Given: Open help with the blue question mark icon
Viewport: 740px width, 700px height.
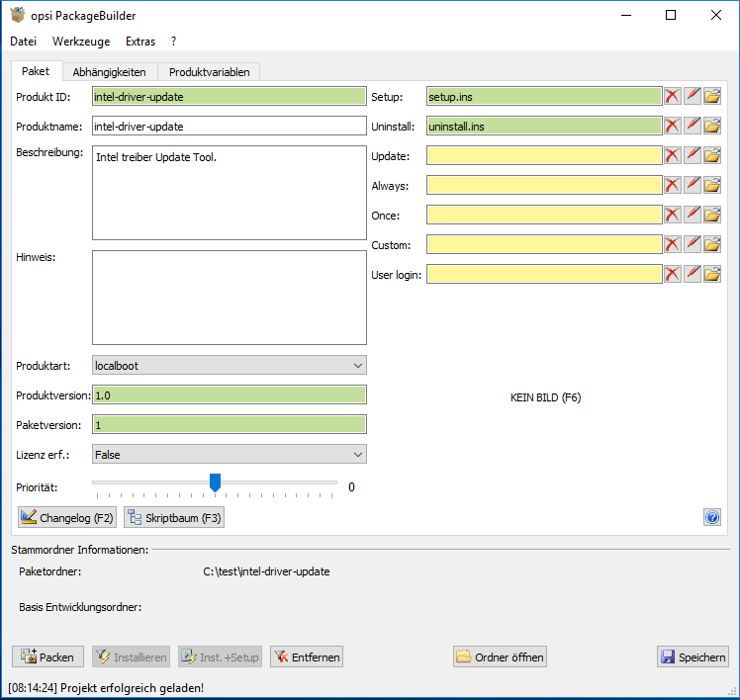Looking at the screenshot, I should pyautogui.click(x=712, y=517).
